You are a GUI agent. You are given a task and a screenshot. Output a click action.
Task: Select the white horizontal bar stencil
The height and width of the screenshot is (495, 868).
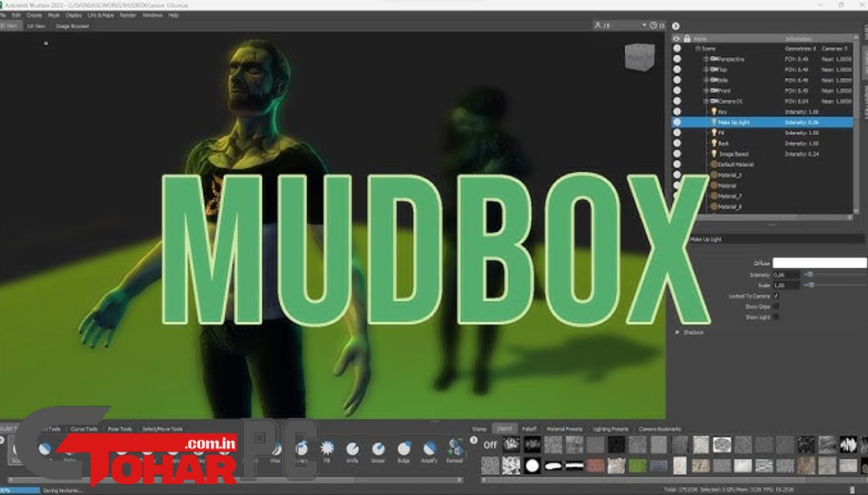pos(574,467)
